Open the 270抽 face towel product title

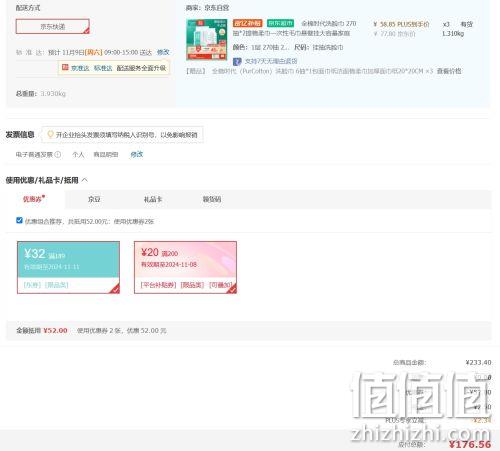point(295,28)
